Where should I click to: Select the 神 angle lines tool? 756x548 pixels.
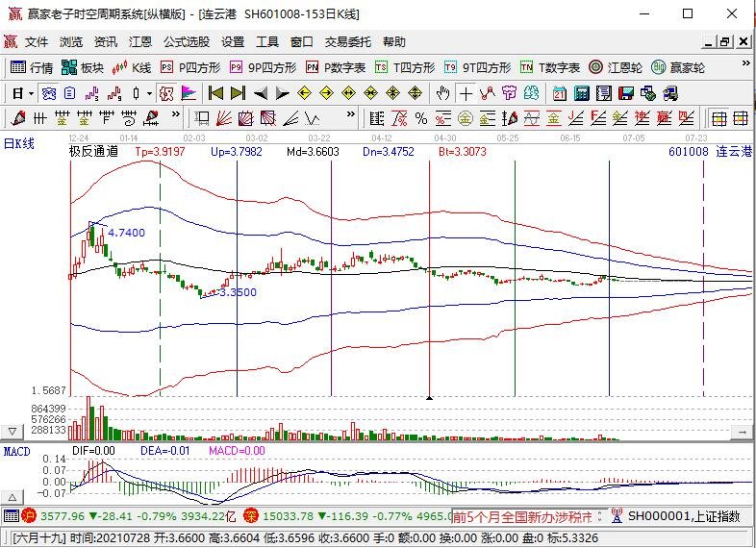pos(643,117)
